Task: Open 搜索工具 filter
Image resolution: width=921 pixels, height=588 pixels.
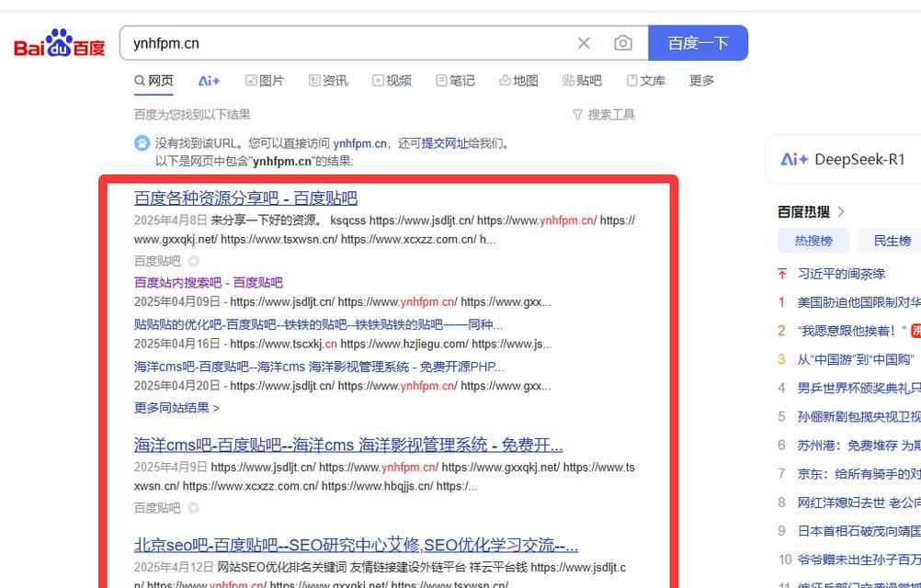Action: [603, 115]
